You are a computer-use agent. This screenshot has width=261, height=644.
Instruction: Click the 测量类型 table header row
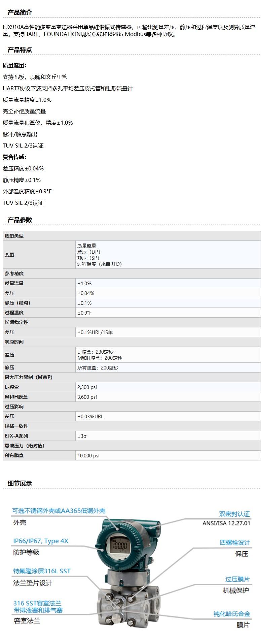coord(132,236)
